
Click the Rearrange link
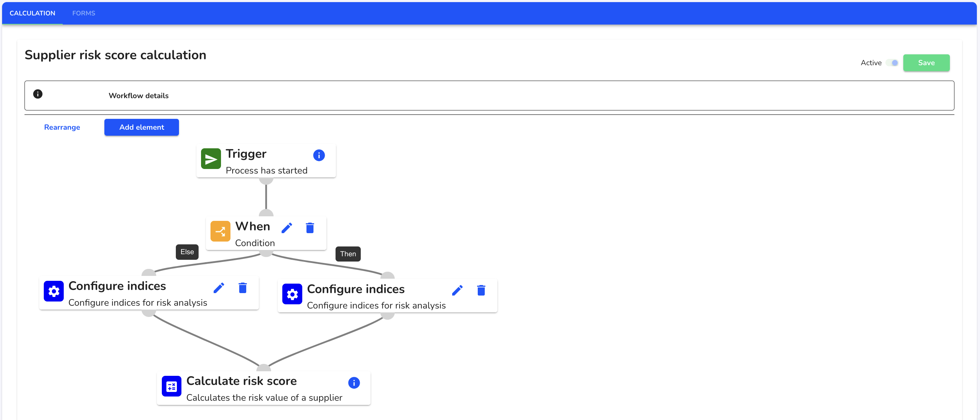(62, 127)
